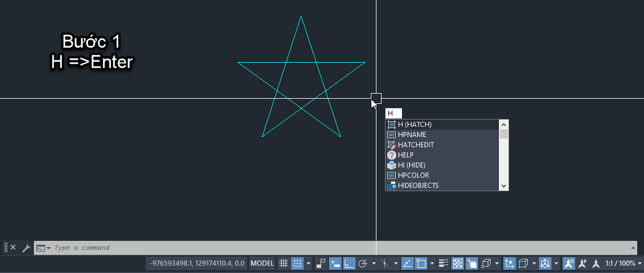This screenshot has height=273, width=644.
Task: Click the transparency checkerboard icon
Action: [458, 263]
